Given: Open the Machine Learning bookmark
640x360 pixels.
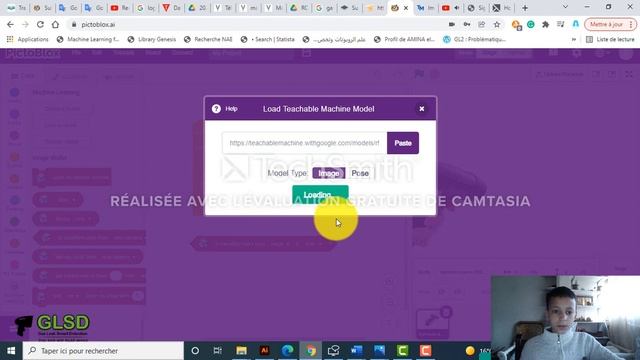Looking at the screenshot, I should pyautogui.click(x=88, y=39).
